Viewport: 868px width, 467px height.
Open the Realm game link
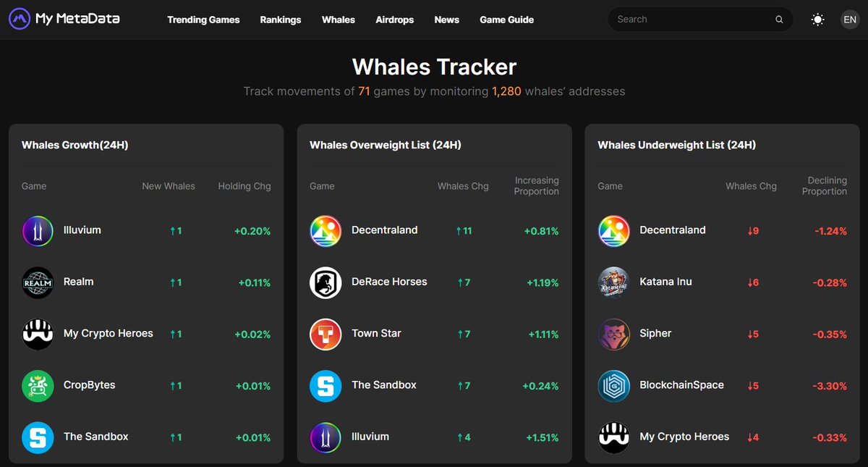pyautogui.click(x=79, y=282)
